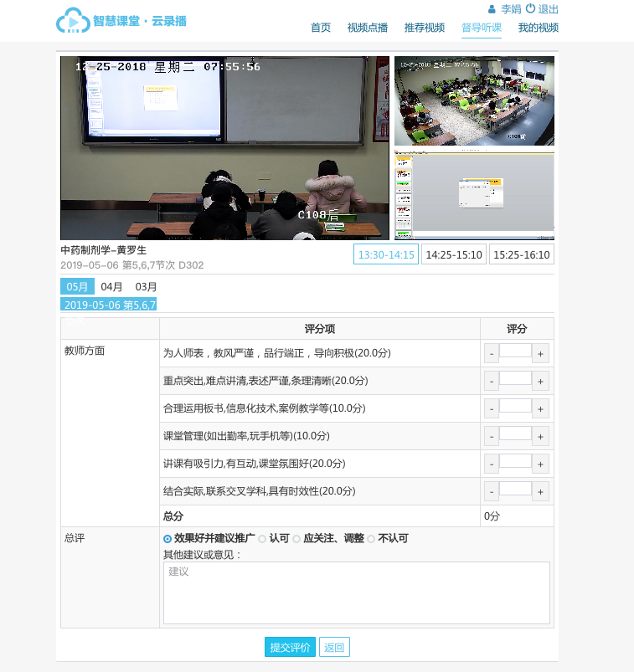The height and width of the screenshot is (672, 634).
Task: Select the 14:25-15:10 time slot
Action: [453, 255]
